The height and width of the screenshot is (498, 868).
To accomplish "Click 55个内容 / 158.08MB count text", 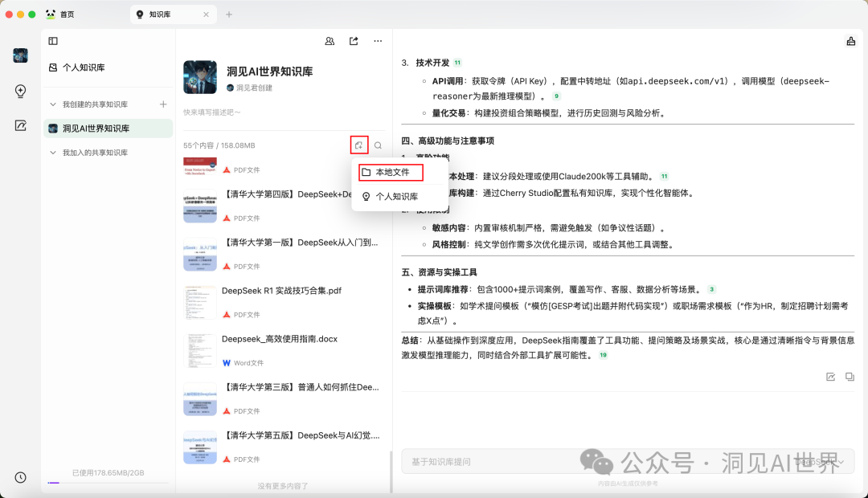I will (x=219, y=145).
